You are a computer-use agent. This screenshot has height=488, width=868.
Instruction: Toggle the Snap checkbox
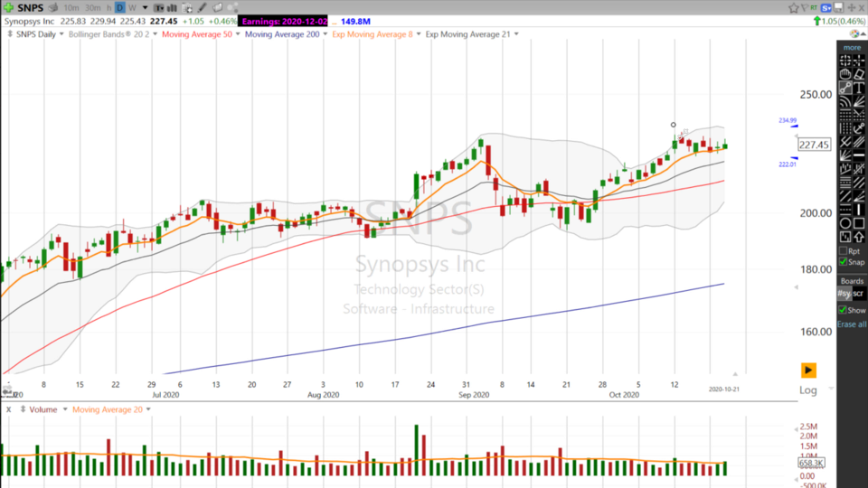[x=843, y=262]
